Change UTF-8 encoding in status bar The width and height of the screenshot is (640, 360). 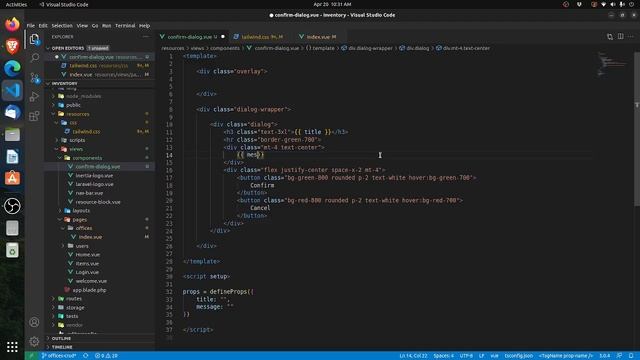click(x=466, y=356)
